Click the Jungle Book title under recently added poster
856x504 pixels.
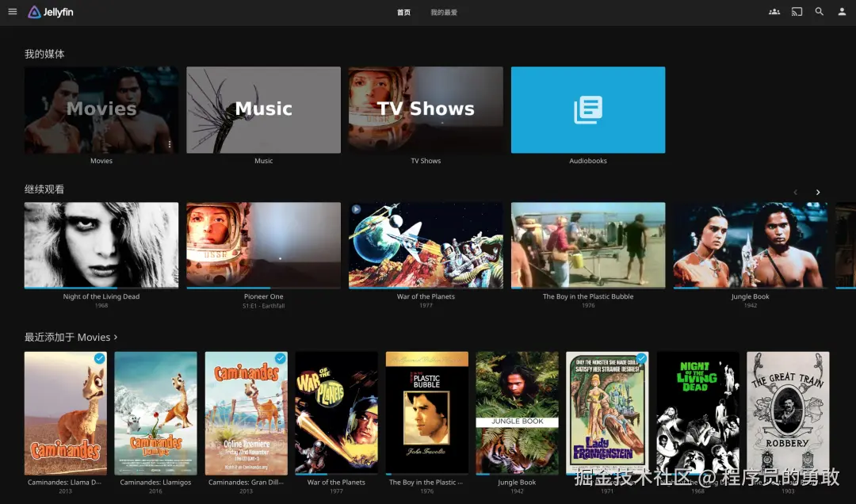[x=517, y=482]
